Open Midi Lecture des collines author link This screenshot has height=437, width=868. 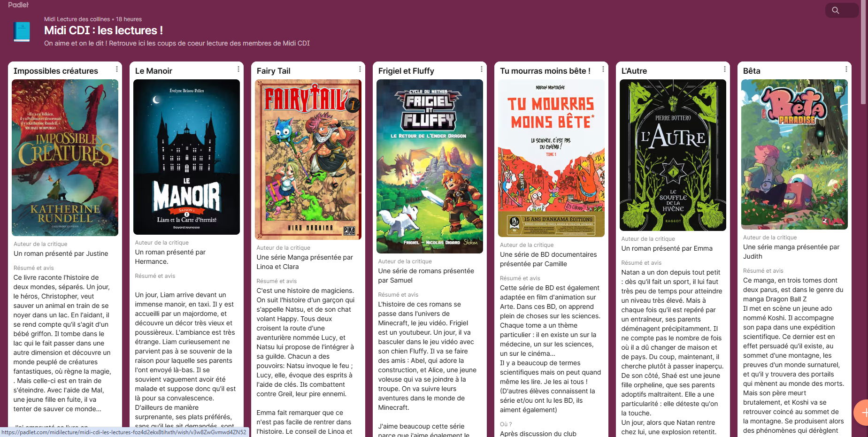point(77,19)
